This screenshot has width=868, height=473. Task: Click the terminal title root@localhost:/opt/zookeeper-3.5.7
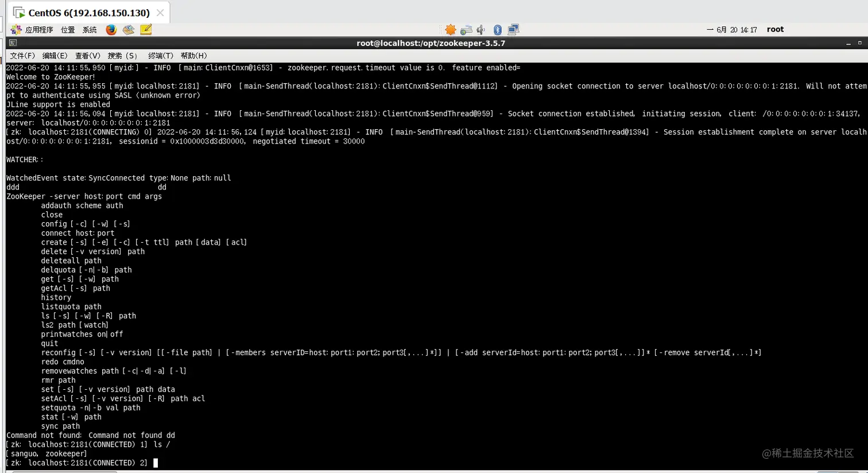[x=431, y=43]
